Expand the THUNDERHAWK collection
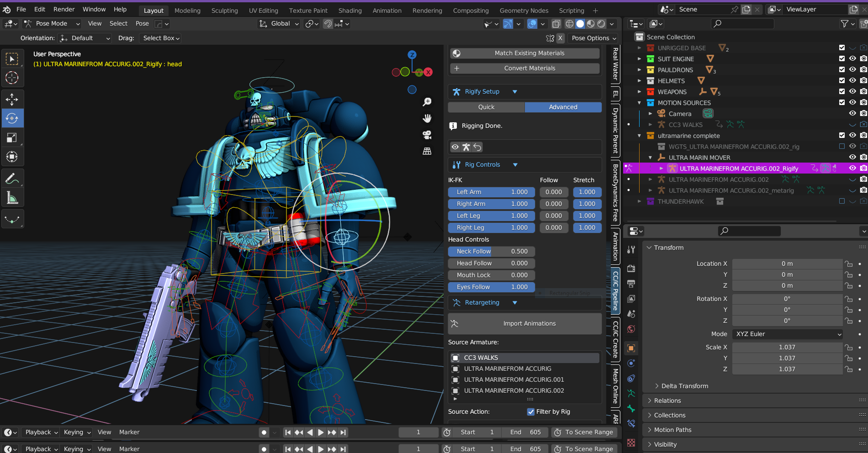This screenshot has height=453, width=868. (640, 201)
